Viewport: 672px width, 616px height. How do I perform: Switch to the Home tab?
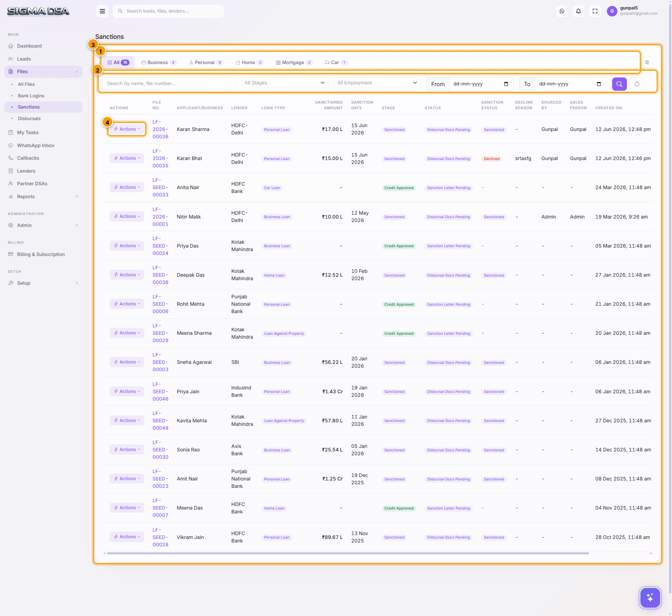(x=250, y=62)
